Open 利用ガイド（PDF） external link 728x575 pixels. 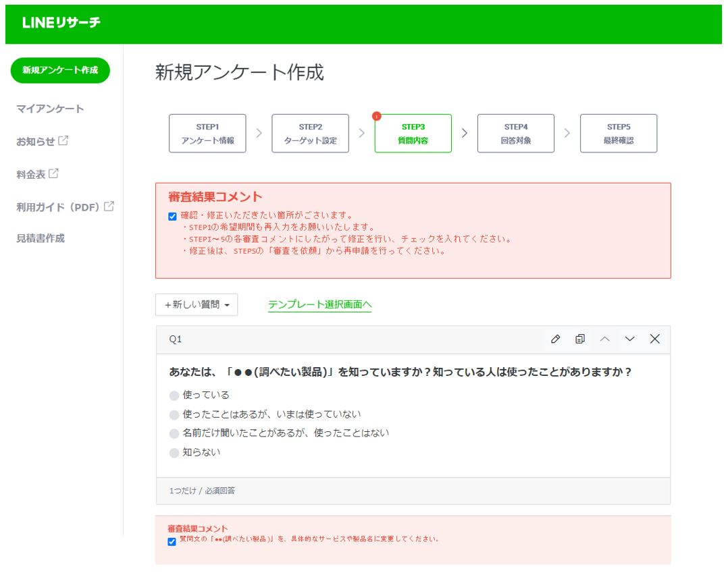(65, 207)
